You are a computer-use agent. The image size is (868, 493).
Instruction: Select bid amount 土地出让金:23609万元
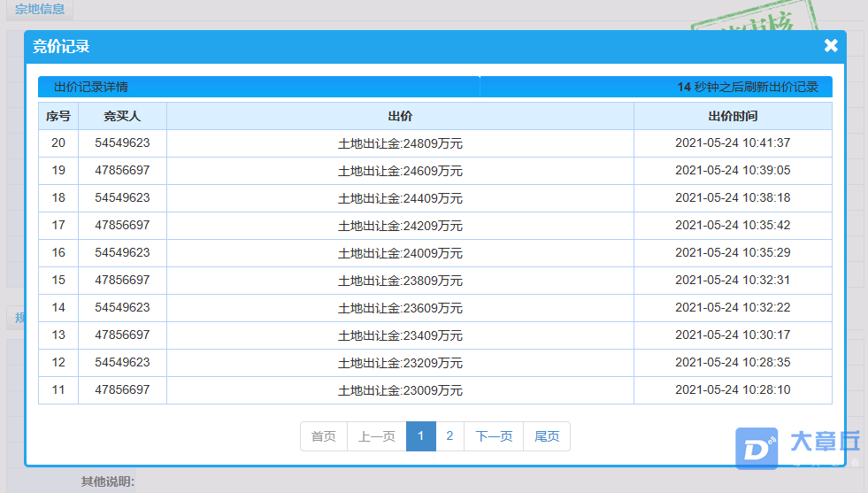[x=400, y=308]
